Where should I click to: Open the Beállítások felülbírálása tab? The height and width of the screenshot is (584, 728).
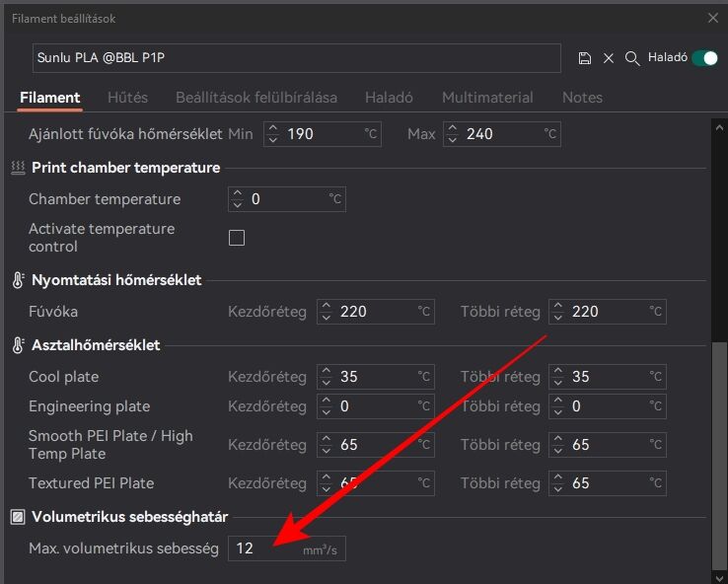pyautogui.click(x=256, y=98)
